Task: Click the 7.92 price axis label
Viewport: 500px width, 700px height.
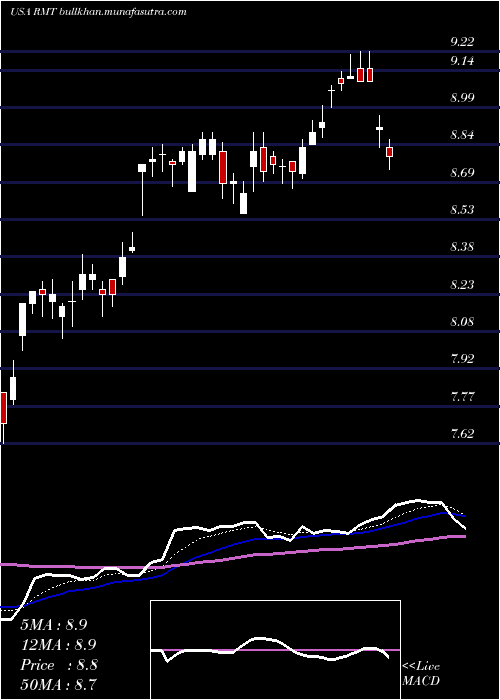Action: (462, 359)
